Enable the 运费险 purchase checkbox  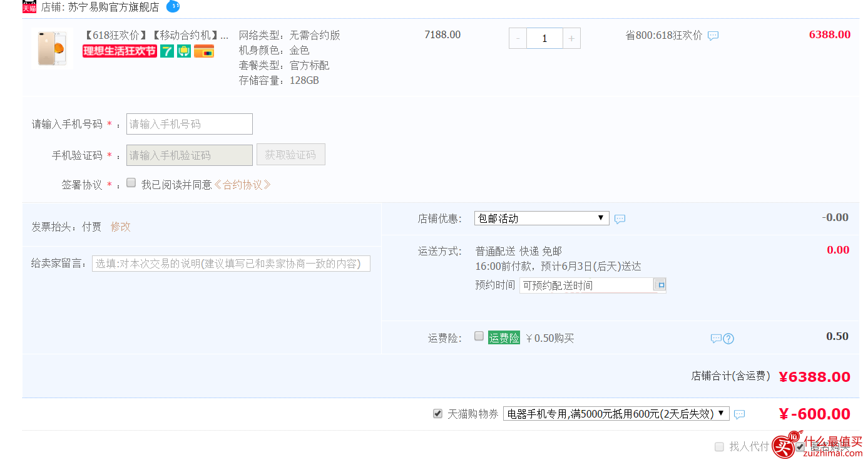pos(479,336)
